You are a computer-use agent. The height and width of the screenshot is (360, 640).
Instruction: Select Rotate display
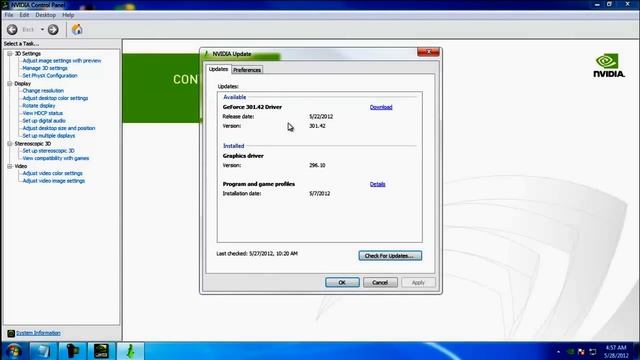coord(39,105)
